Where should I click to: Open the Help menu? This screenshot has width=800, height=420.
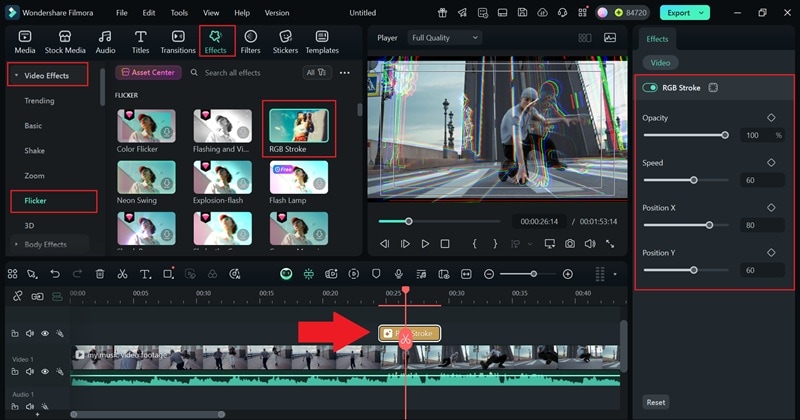242,13
